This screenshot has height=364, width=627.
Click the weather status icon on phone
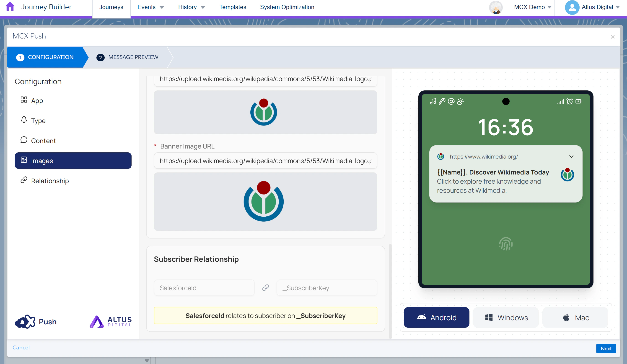[460, 101]
